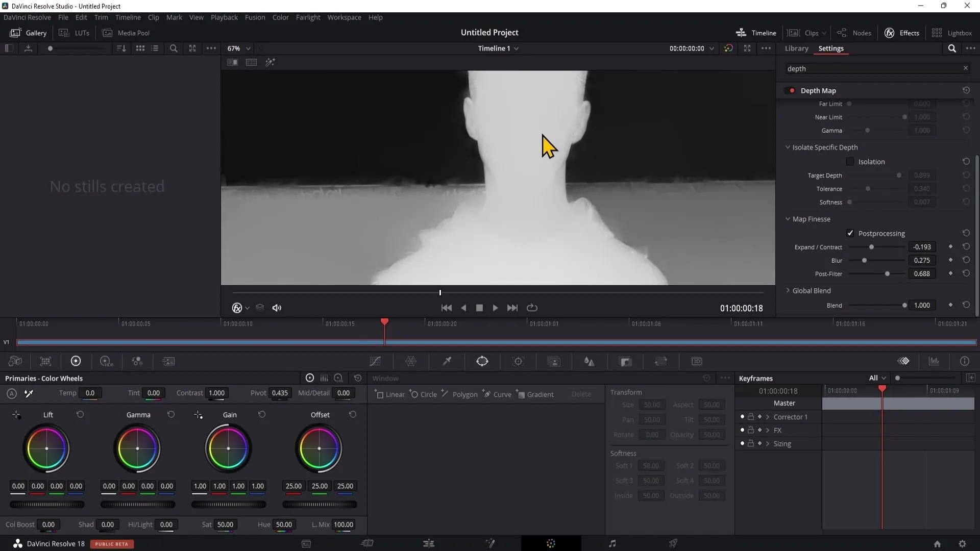Open the Color menu in menu bar
This screenshot has height=551, width=980.
click(280, 17)
